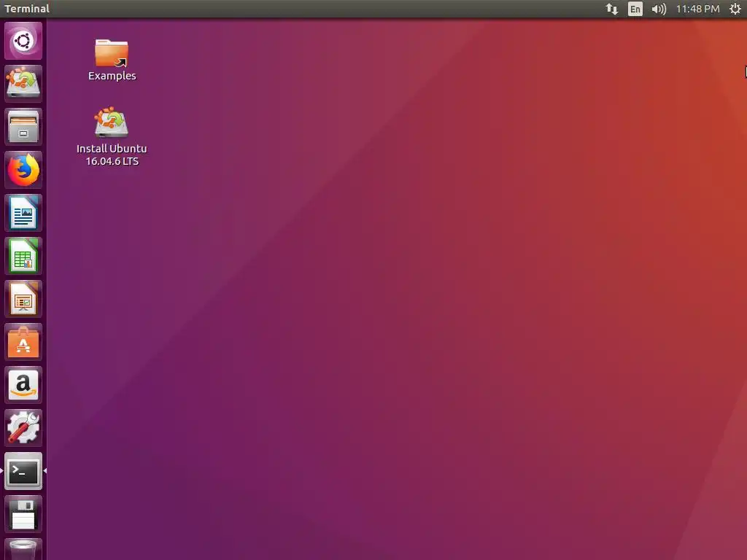Select Install Ubuntu 16.04.6 LTS desktop icon
The width and height of the screenshot is (747, 560).
coord(112,136)
